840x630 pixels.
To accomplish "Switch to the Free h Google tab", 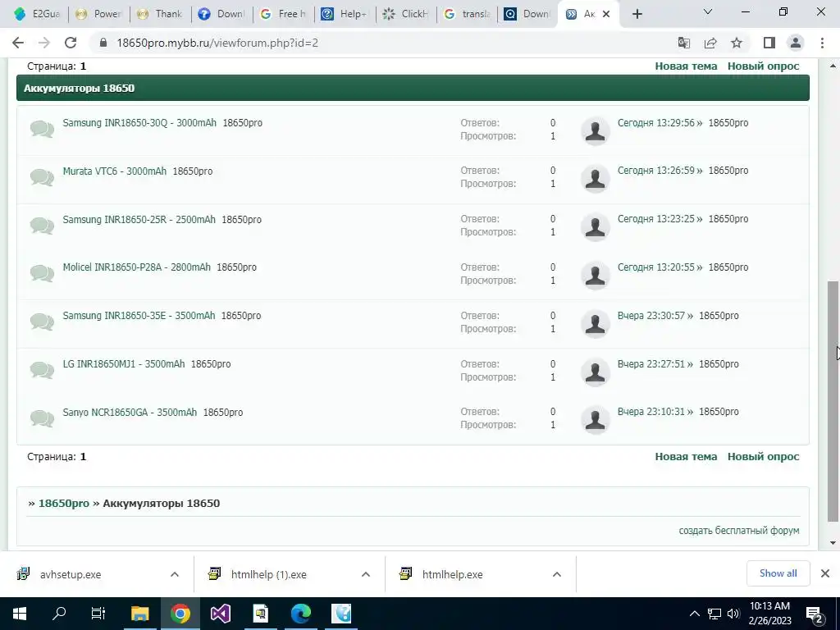I will [283, 14].
